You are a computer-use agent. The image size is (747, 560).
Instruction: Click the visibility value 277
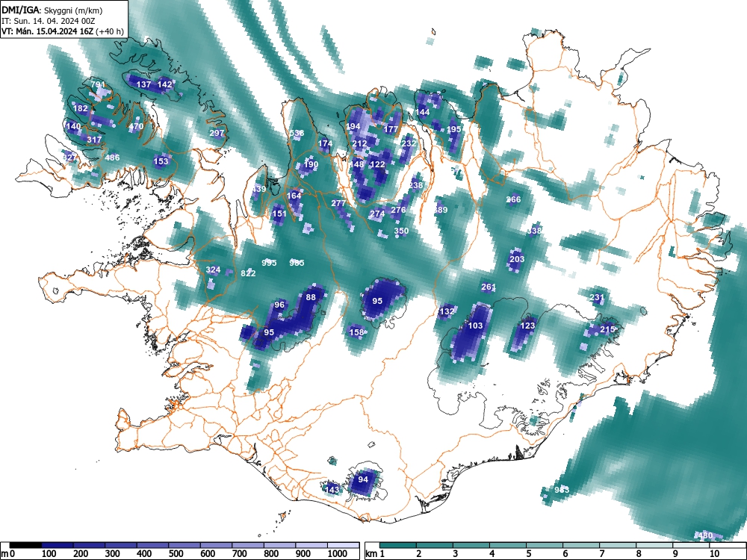338,203
